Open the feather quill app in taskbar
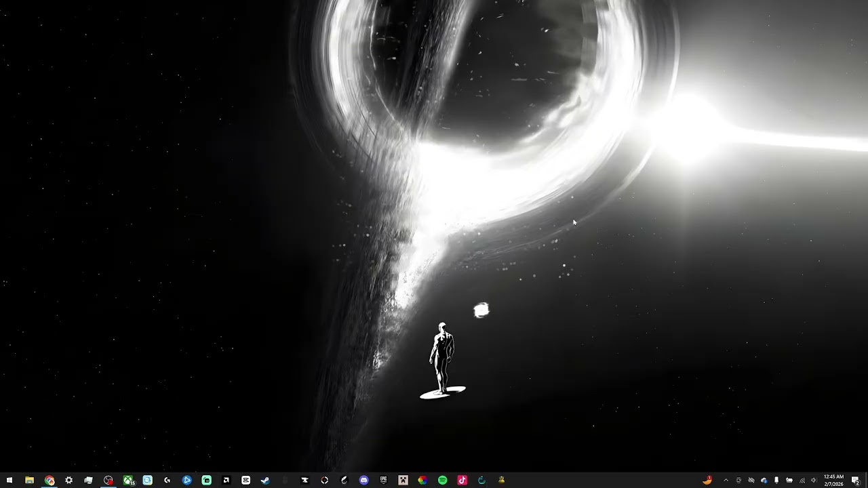The image size is (868, 488). 344,480
